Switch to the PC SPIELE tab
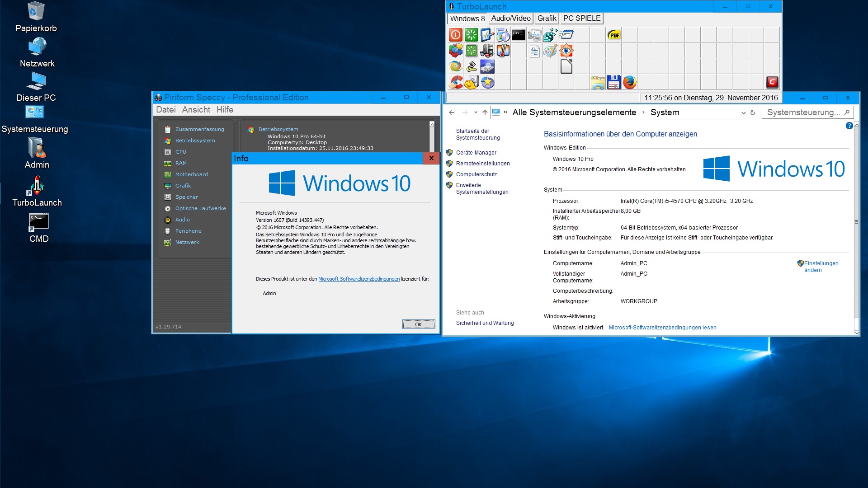 [581, 19]
